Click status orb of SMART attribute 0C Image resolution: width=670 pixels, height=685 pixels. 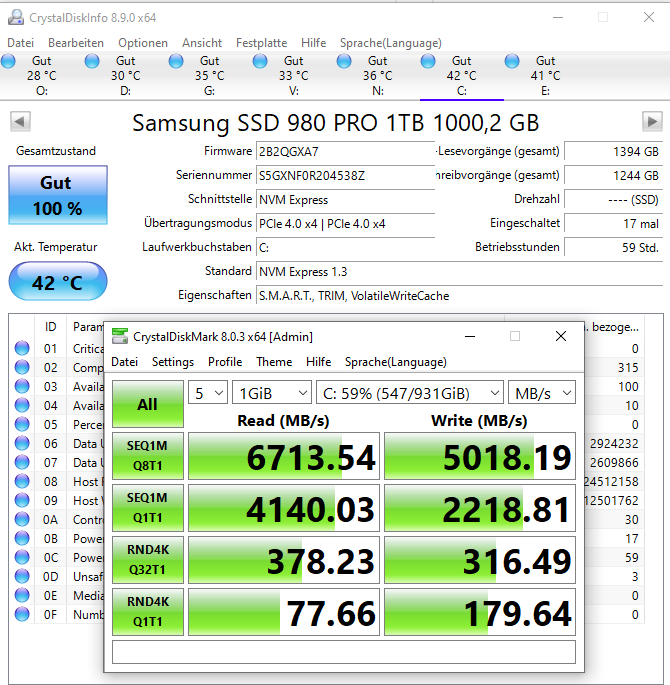(22, 557)
